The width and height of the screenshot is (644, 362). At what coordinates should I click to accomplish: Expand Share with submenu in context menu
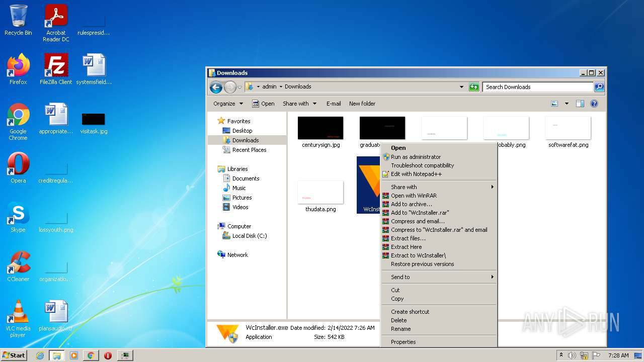click(x=439, y=187)
